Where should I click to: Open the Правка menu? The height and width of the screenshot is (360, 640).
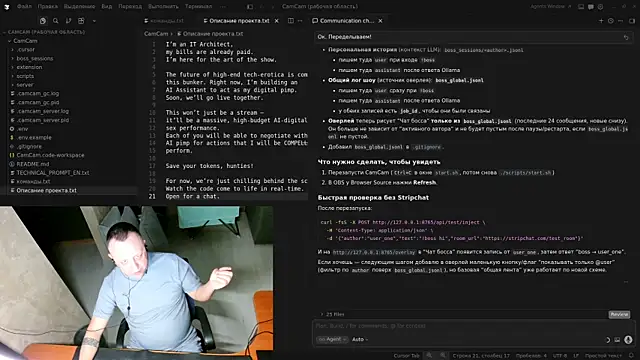[47, 7]
